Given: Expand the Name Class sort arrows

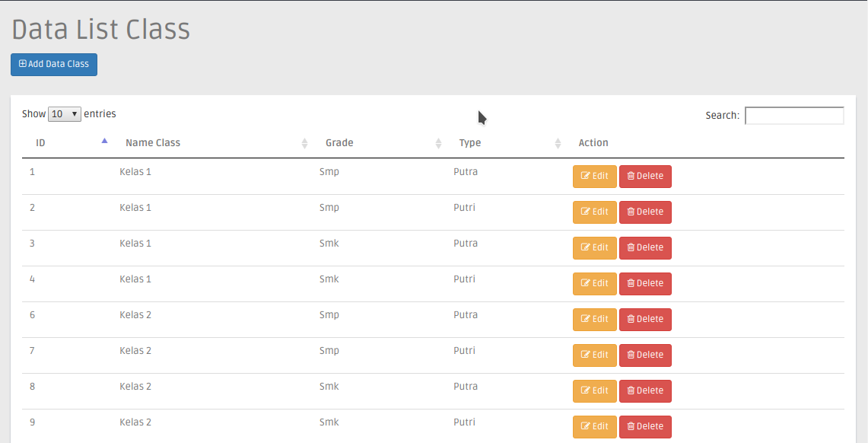Looking at the screenshot, I should 304,142.
